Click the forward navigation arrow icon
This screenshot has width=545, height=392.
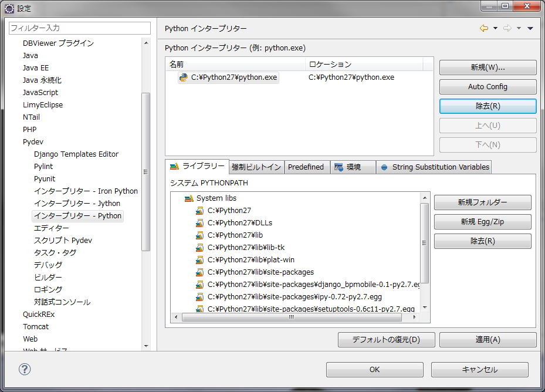(507, 28)
